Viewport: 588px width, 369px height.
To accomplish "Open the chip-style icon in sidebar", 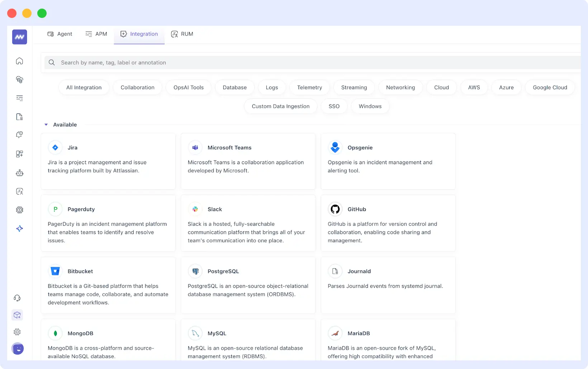I will click(20, 210).
